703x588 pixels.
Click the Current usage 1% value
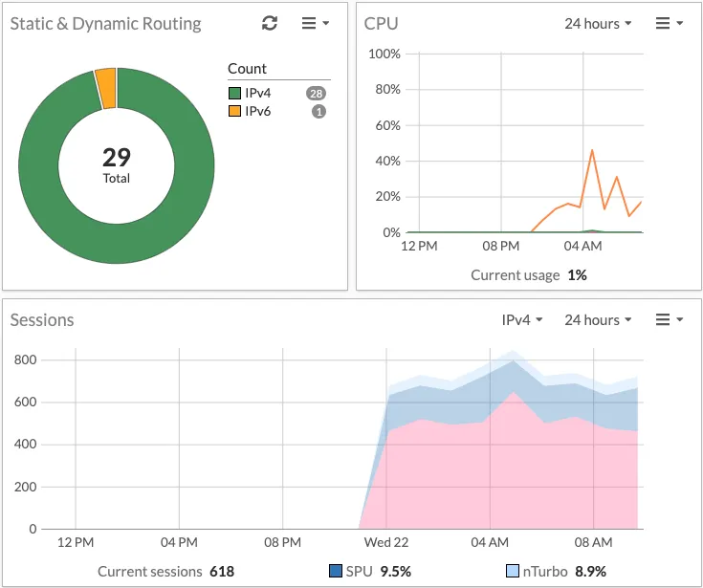[x=577, y=274]
